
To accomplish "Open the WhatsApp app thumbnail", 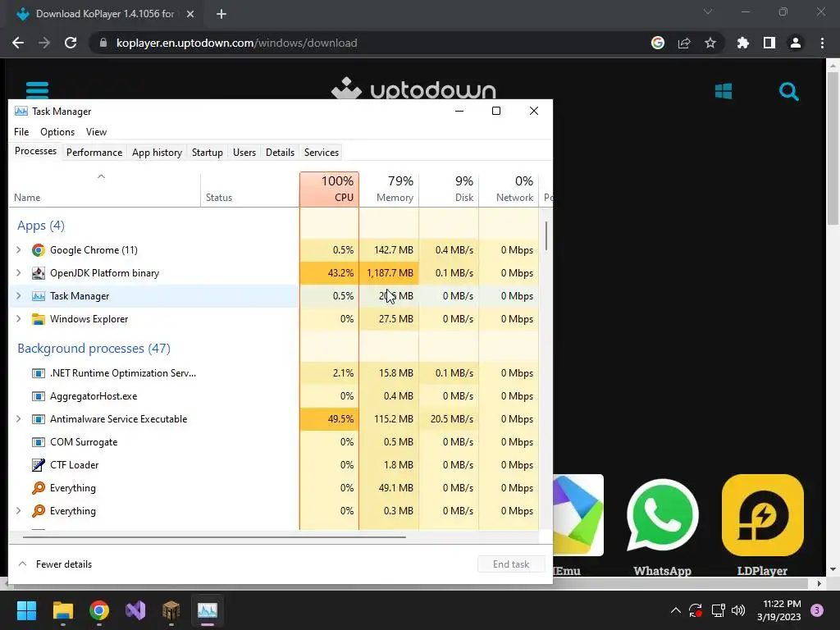I will [662, 515].
